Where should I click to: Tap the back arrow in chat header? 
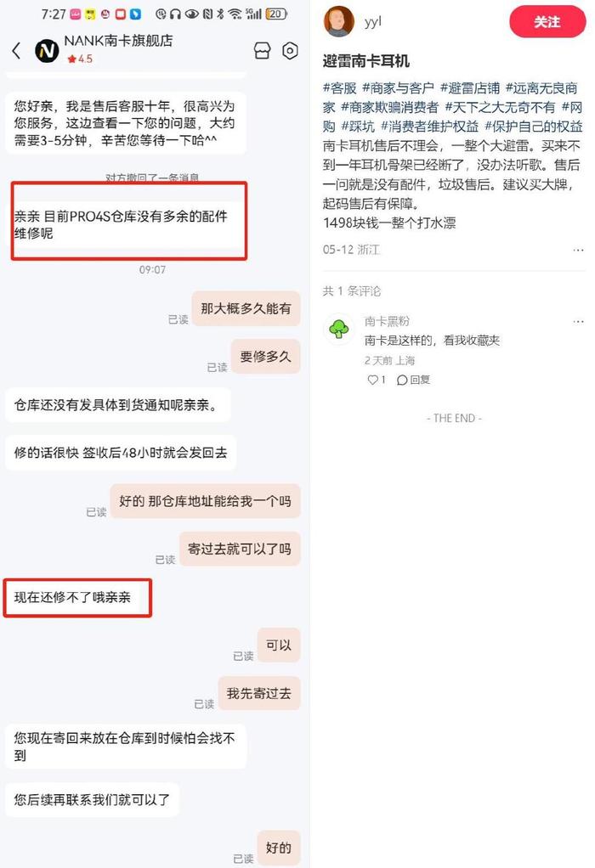pos(17,50)
